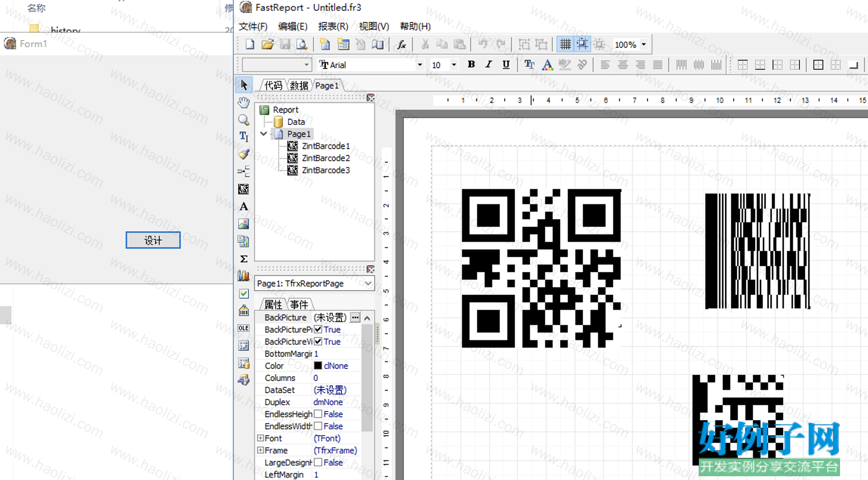Toggle italic formatting
The width and height of the screenshot is (868, 480).
488,65
